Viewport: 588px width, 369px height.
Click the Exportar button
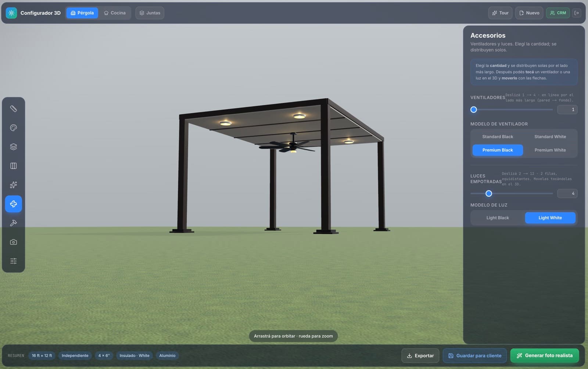coord(420,356)
